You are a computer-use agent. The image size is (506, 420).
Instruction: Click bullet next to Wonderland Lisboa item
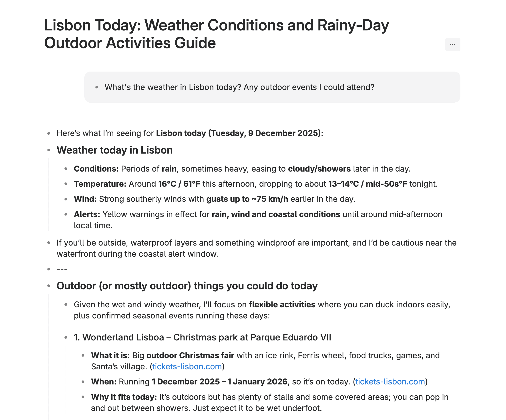coord(66,337)
